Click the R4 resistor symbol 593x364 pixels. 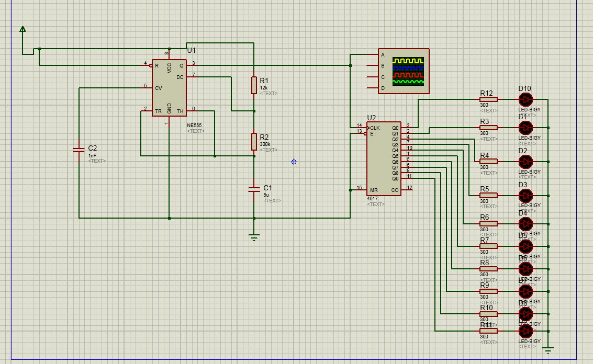point(488,162)
